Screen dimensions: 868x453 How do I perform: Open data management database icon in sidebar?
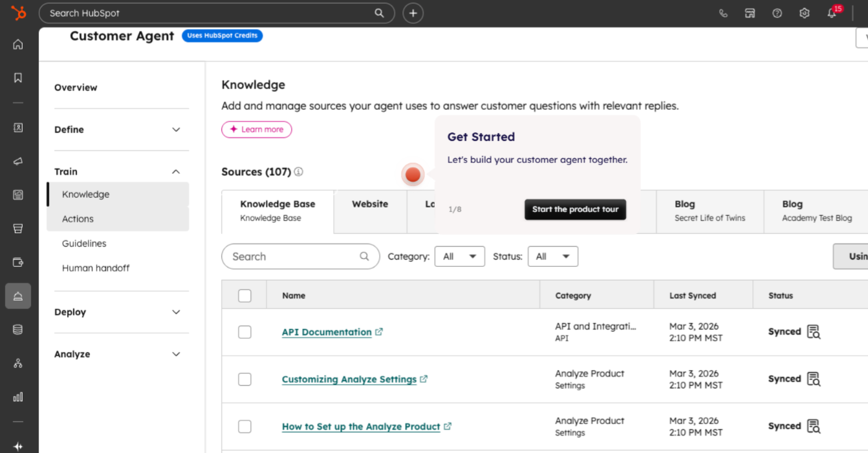pyautogui.click(x=18, y=330)
